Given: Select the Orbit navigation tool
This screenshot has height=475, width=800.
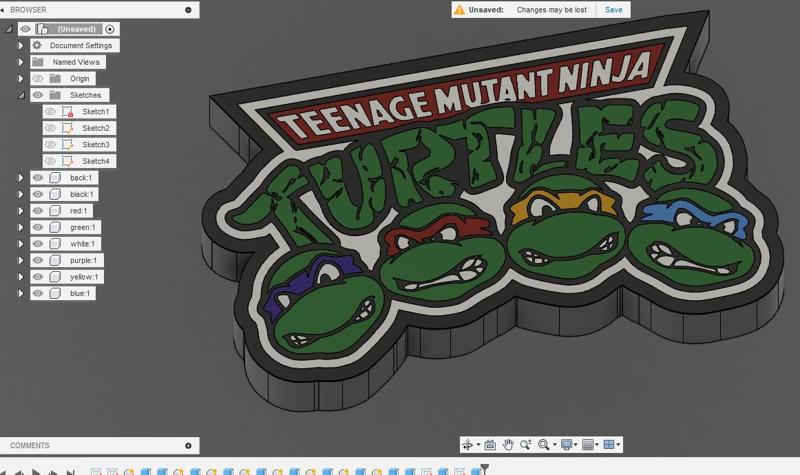Looking at the screenshot, I should [x=467, y=445].
